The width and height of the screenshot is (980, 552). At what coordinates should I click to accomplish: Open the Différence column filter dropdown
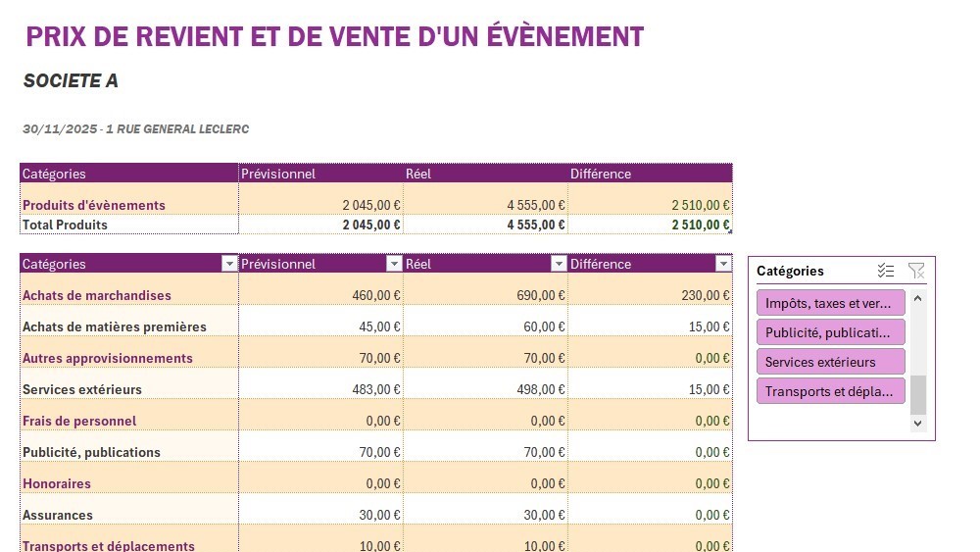(723, 264)
